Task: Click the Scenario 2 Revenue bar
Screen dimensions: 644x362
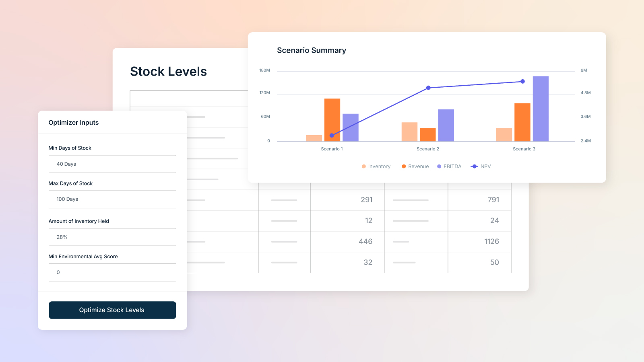Action: click(428, 135)
